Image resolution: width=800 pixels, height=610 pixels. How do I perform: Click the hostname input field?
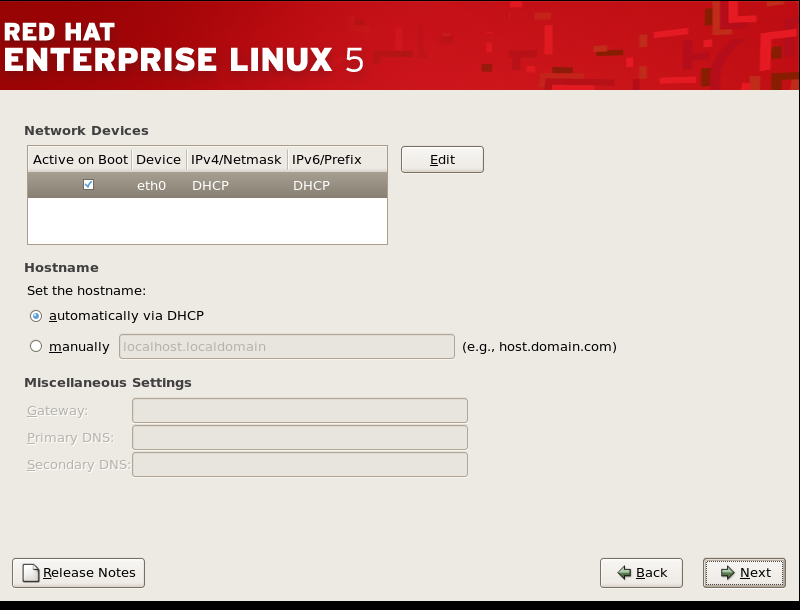point(285,346)
